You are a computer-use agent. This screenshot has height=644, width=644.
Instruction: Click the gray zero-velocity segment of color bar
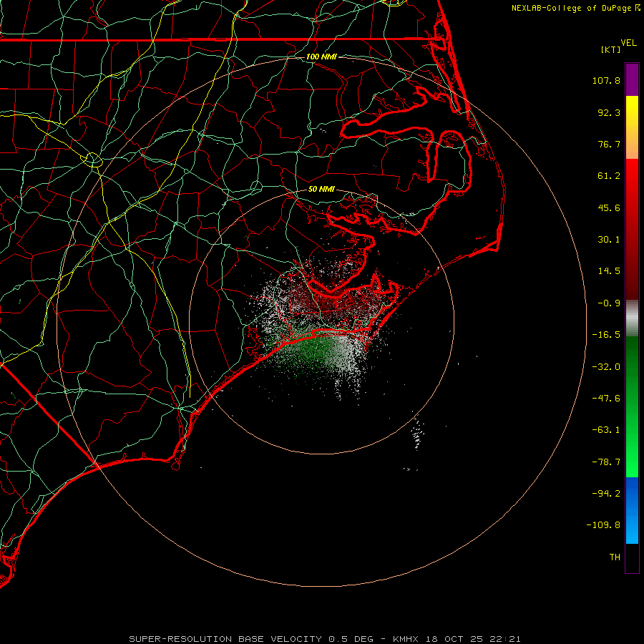tap(632, 318)
